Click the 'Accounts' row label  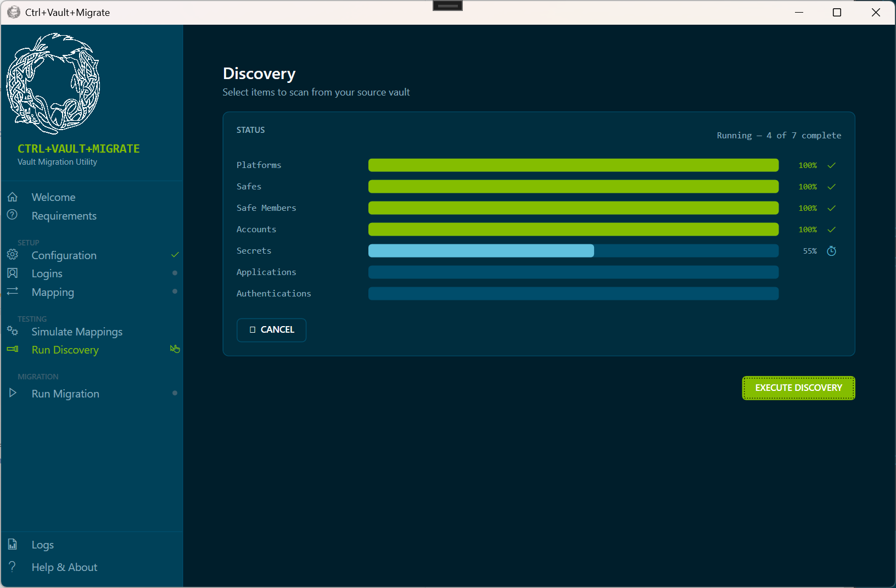(256, 229)
